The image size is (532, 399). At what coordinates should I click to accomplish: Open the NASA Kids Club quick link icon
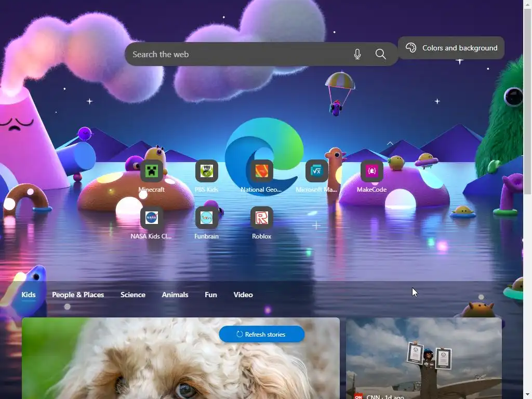[x=152, y=218]
